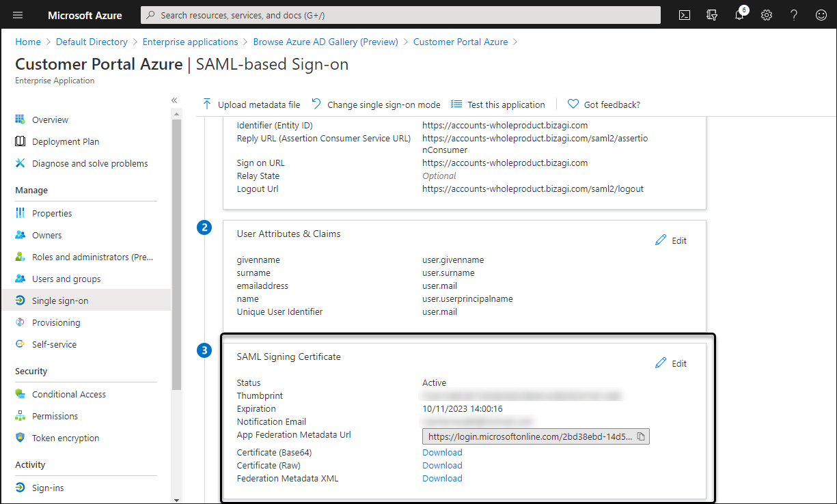837x504 pixels.
Task: Open Permissions page
Action: [55, 416]
